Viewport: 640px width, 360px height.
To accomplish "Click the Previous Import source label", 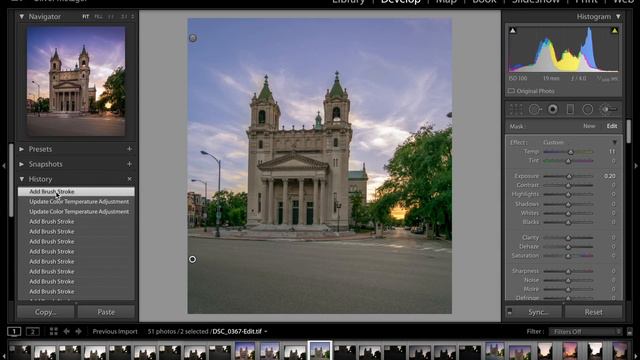I will [115, 331].
